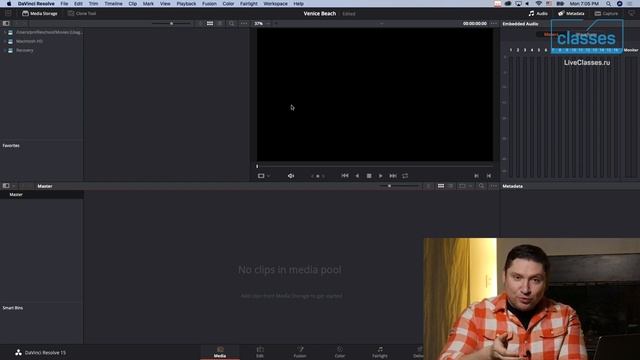Jump to last frame in viewer
This screenshot has width=640, height=360.
point(393,176)
